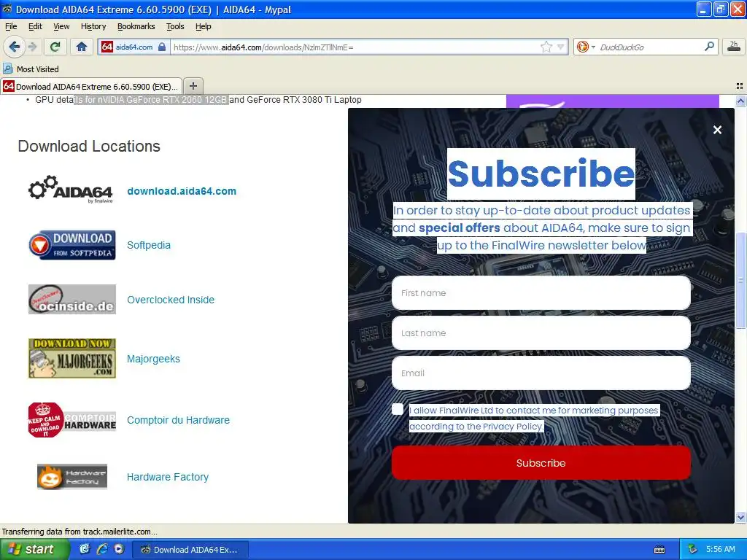Focus the Last name field

[541, 332]
